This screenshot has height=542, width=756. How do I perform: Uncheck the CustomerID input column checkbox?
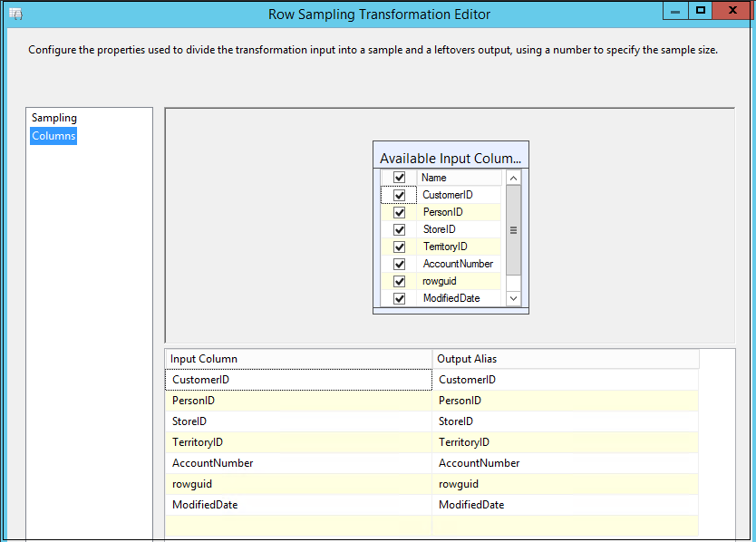(400, 196)
